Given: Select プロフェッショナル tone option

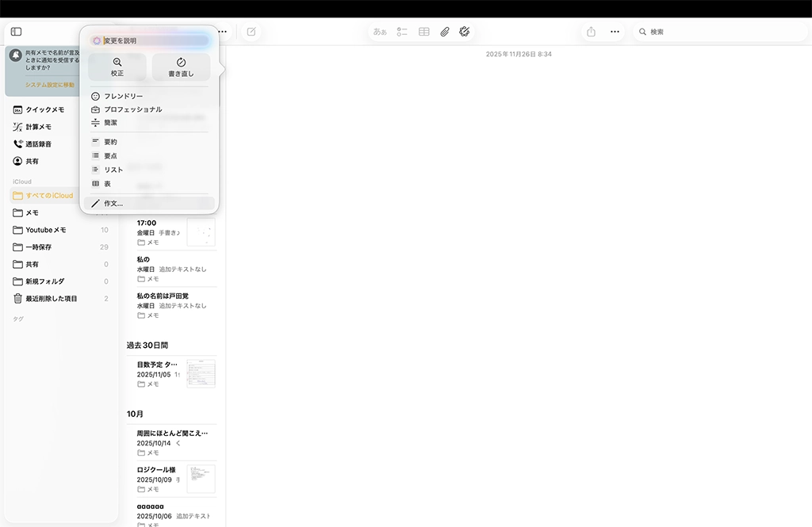Looking at the screenshot, I should point(132,109).
